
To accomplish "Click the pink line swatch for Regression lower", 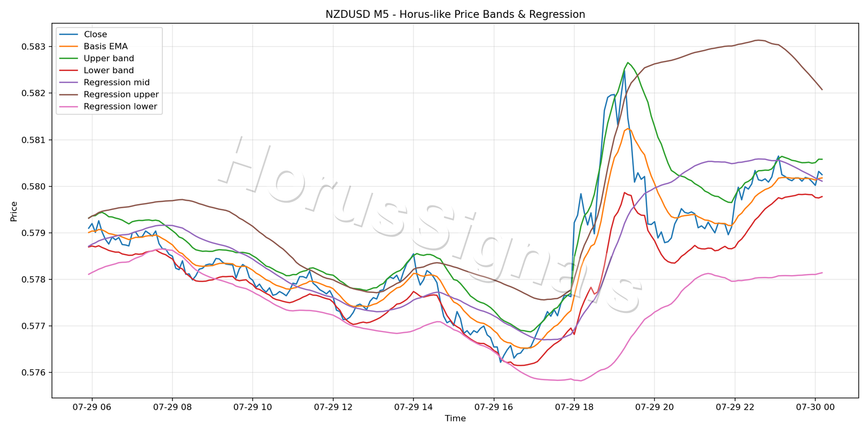I will point(69,106).
